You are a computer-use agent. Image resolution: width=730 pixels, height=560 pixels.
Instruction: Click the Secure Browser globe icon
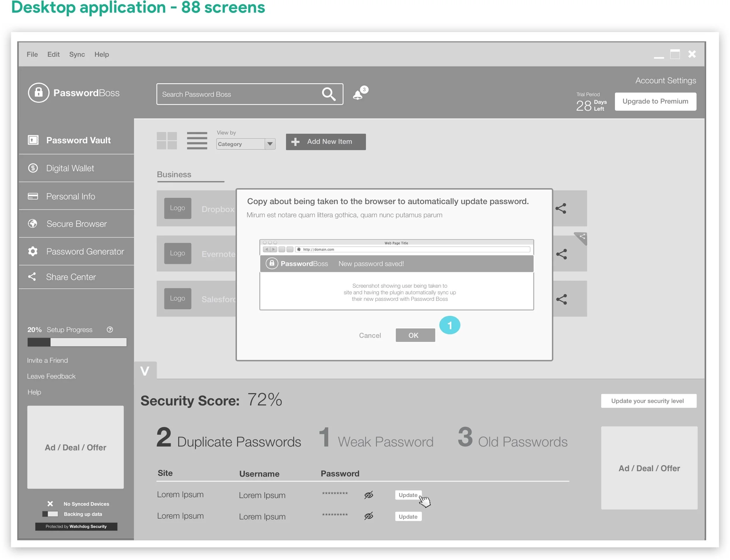(x=33, y=224)
